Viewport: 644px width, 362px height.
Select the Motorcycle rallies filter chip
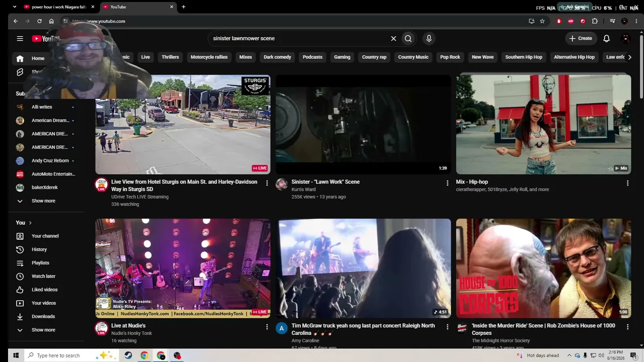tap(209, 57)
